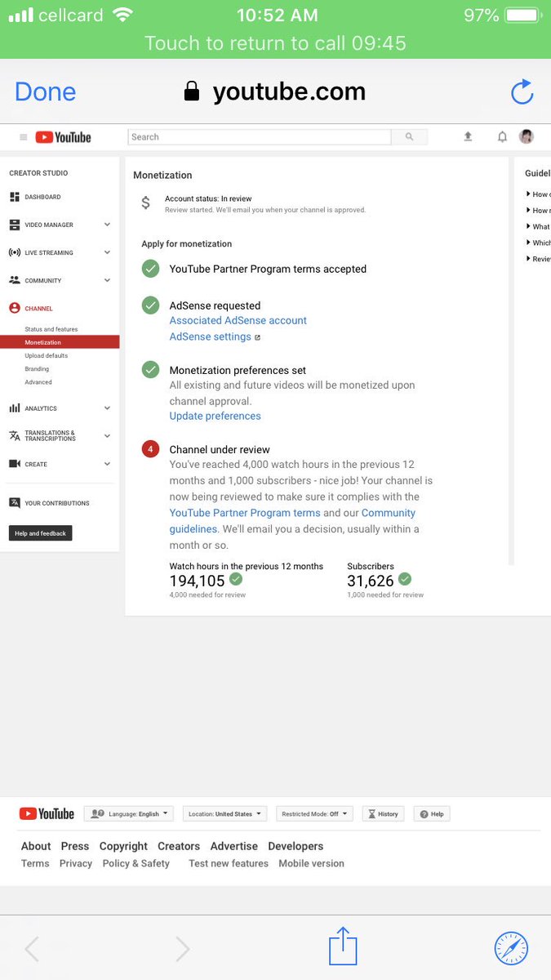Image resolution: width=551 pixels, height=980 pixels.
Task: Tap Touch to return to call banner
Action: (275, 43)
